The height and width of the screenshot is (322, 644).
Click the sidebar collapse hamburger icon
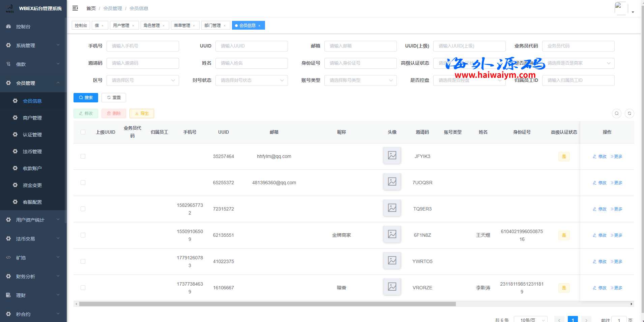click(x=75, y=8)
